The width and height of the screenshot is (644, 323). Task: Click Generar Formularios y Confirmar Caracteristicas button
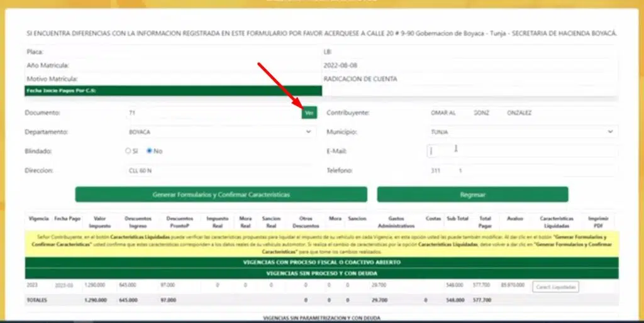coord(221,195)
